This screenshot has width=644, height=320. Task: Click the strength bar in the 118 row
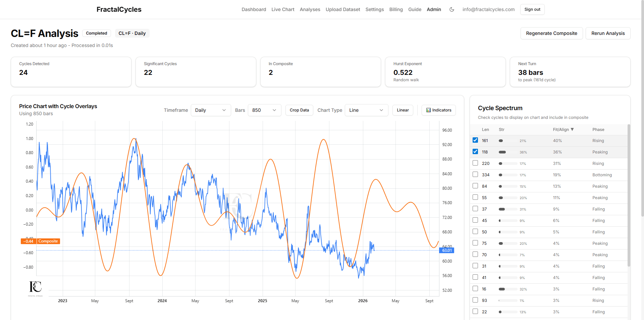pyautogui.click(x=508, y=152)
